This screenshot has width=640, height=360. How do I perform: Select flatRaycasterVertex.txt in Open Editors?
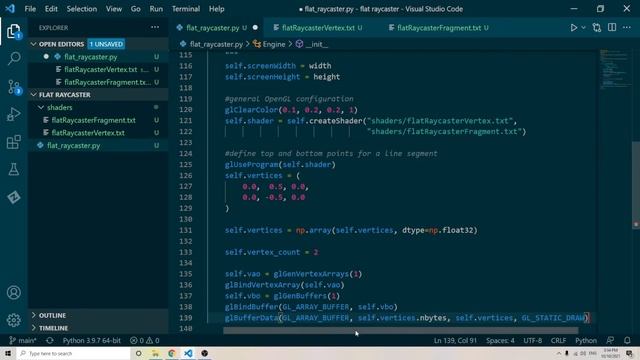98,69
